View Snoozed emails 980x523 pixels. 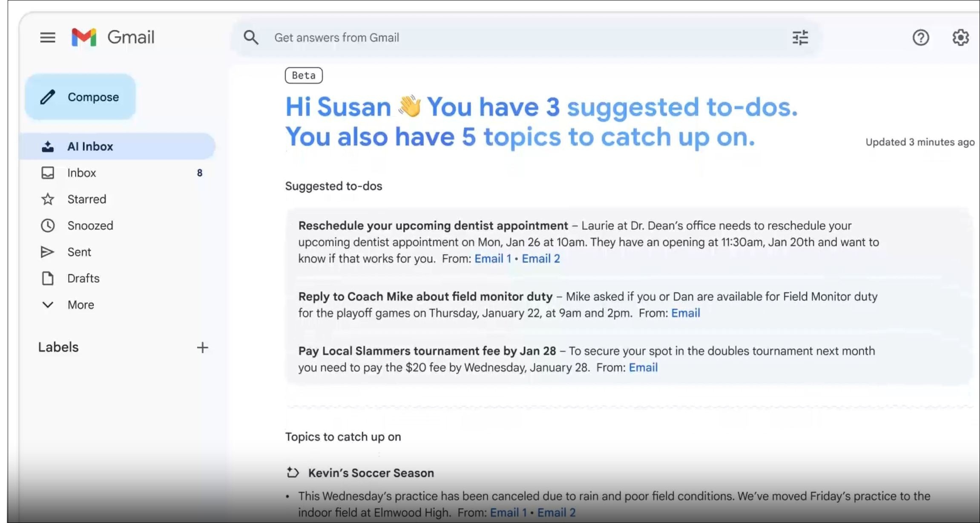(x=90, y=225)
